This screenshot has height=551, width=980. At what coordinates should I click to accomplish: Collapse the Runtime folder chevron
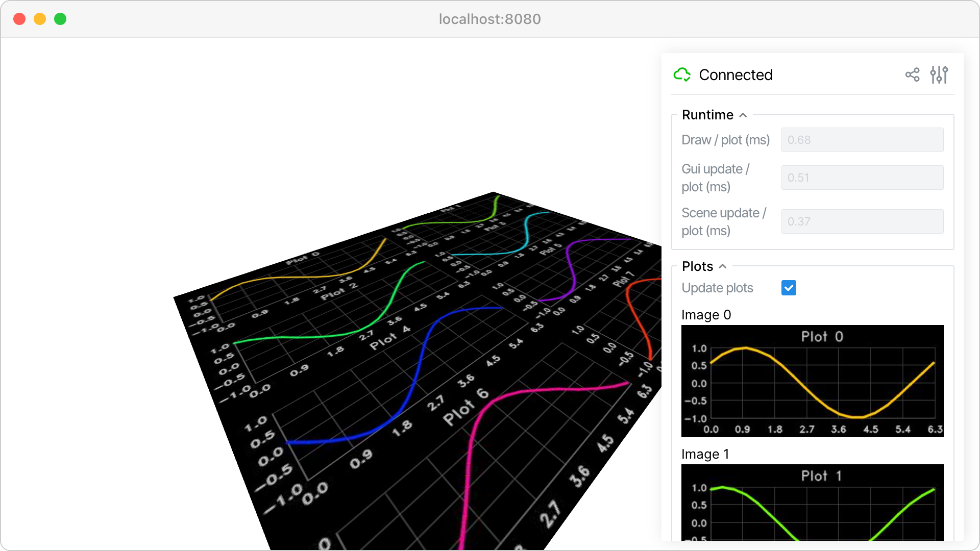point(743,115)
